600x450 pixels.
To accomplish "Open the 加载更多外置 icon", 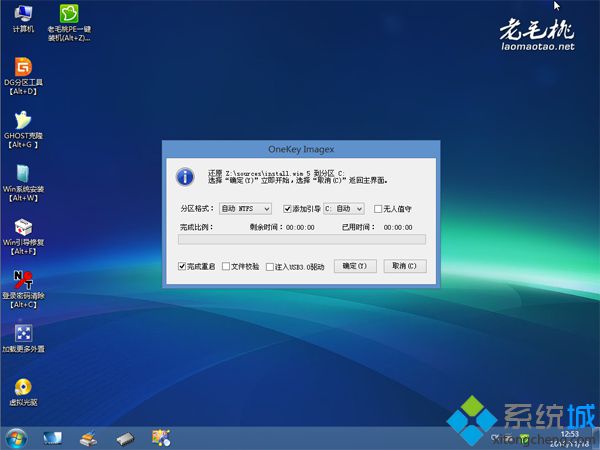I will [x=23, y=338].
